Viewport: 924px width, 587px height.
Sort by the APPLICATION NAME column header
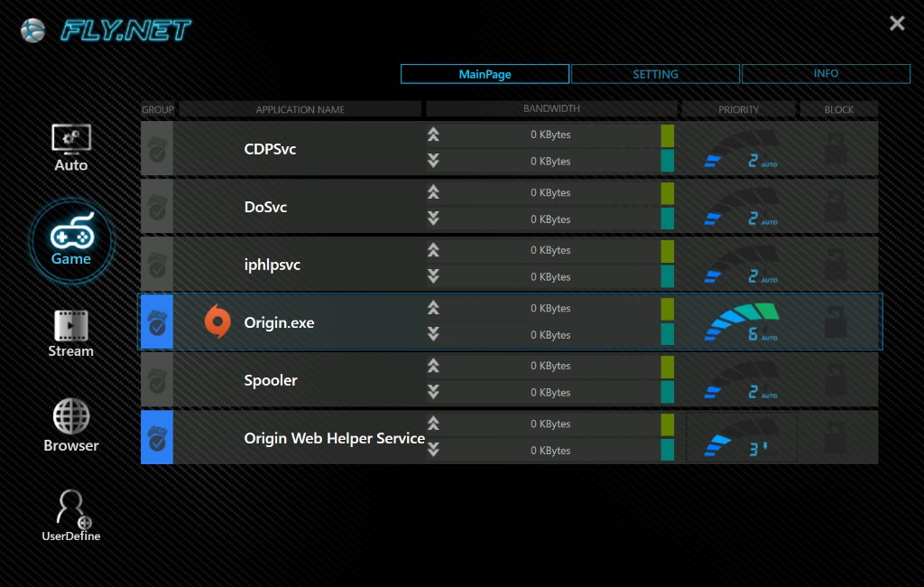[300, 109]
